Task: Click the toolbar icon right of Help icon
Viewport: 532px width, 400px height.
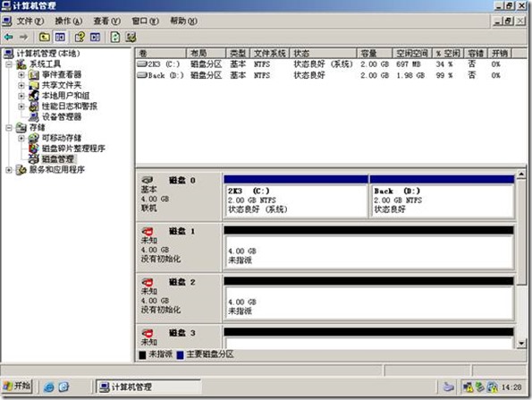Action: (96, 37)
